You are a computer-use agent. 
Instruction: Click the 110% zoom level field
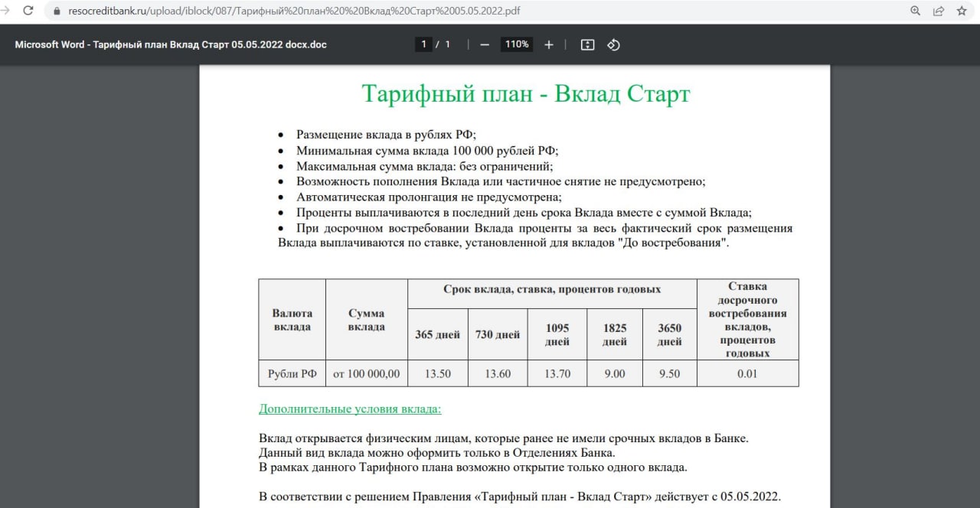517,44
